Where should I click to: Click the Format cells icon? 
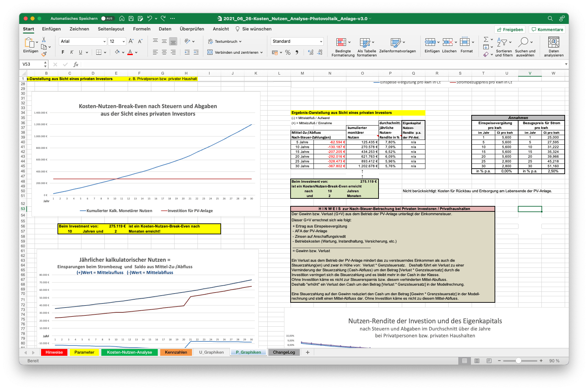click(x=465, y=42)
